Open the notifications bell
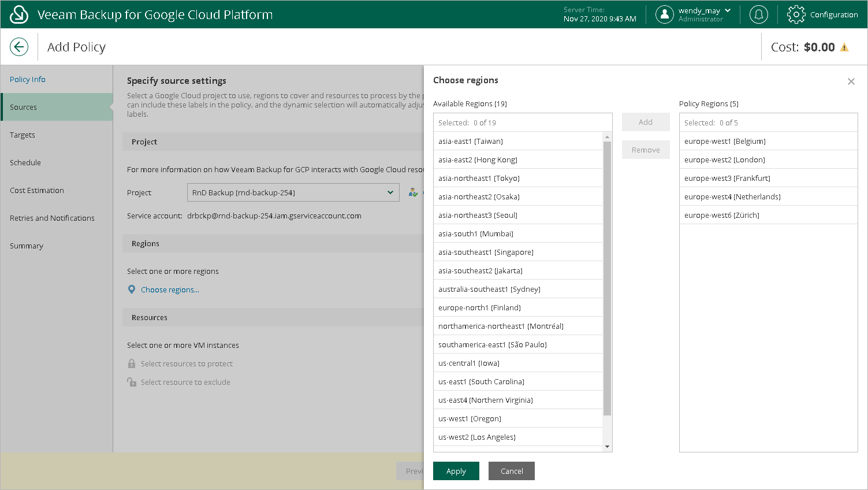 (x=758, y=14)
